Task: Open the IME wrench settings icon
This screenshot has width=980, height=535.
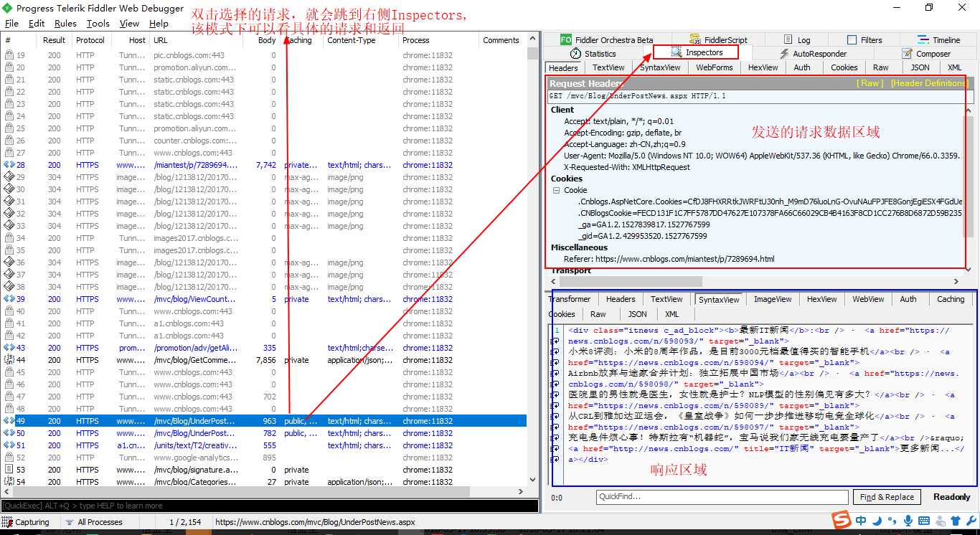Action: click(971, 521)
